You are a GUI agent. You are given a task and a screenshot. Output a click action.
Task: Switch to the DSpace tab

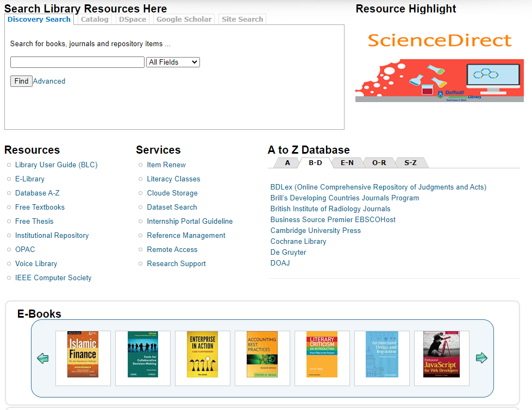[x=133, y=20]
